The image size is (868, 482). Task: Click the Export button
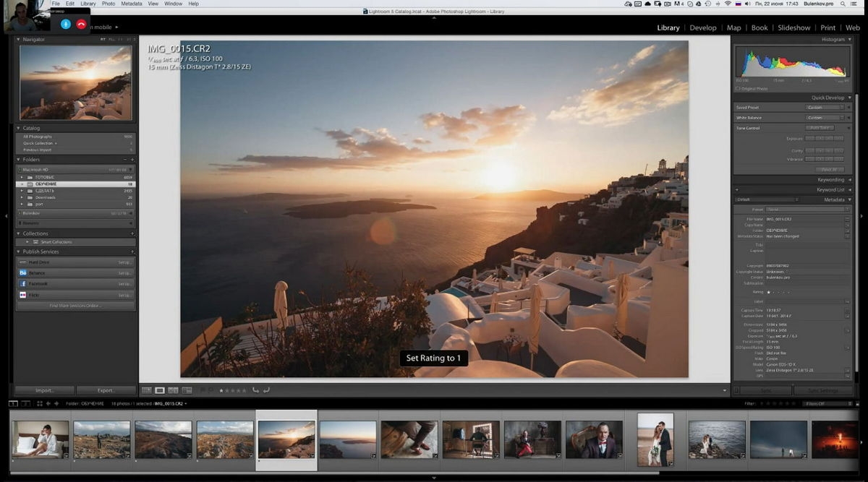106,390
